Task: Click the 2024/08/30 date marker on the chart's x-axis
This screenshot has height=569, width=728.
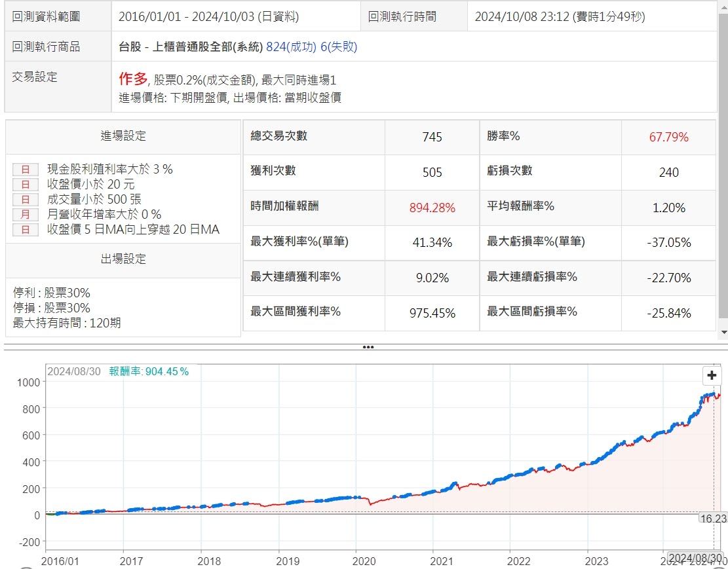Action: pos(695,559)
